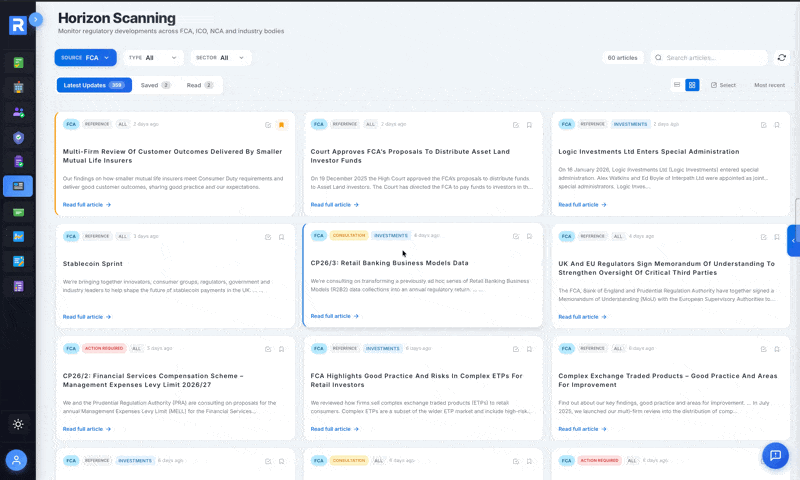Switch to the Read tab
The width and height of the screenshot is (800, 480).
199,85
